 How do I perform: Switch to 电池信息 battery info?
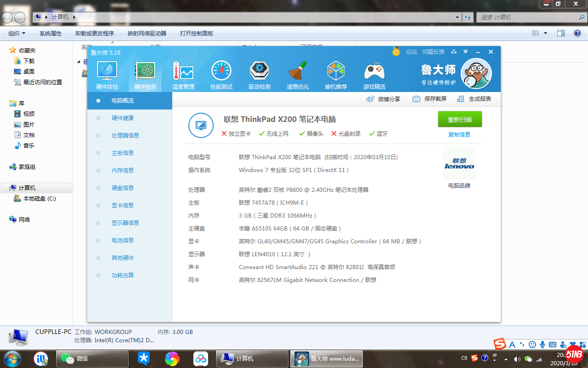coord(123,241)
